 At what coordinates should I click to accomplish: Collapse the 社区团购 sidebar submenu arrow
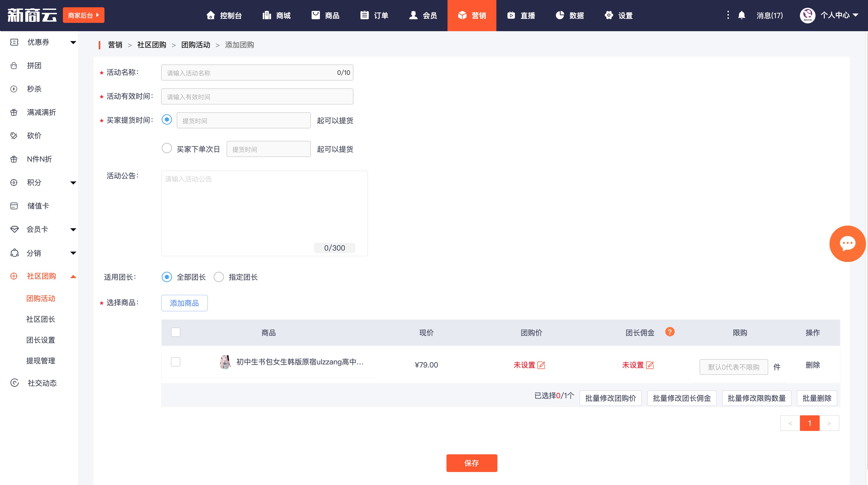point(73,277)
